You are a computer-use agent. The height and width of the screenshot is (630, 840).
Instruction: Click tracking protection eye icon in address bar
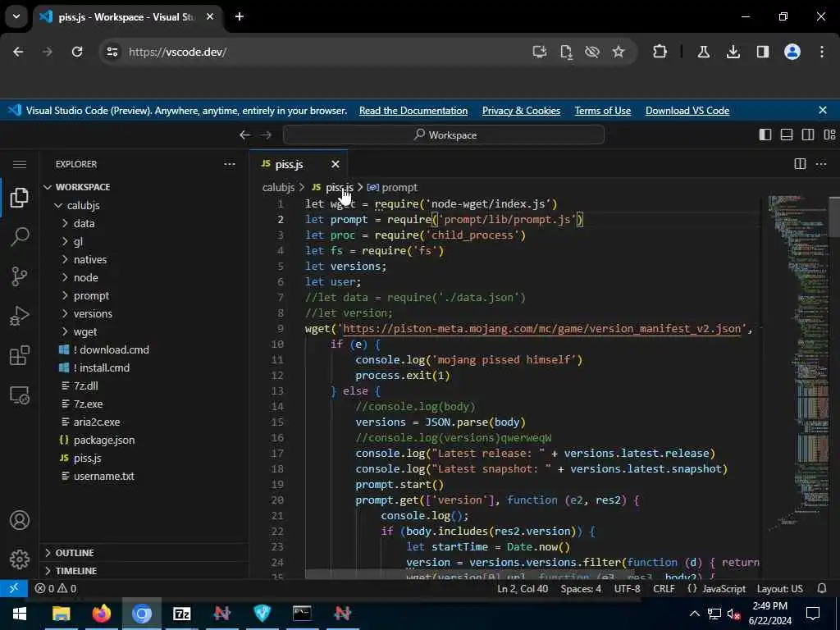click(592, 52)
